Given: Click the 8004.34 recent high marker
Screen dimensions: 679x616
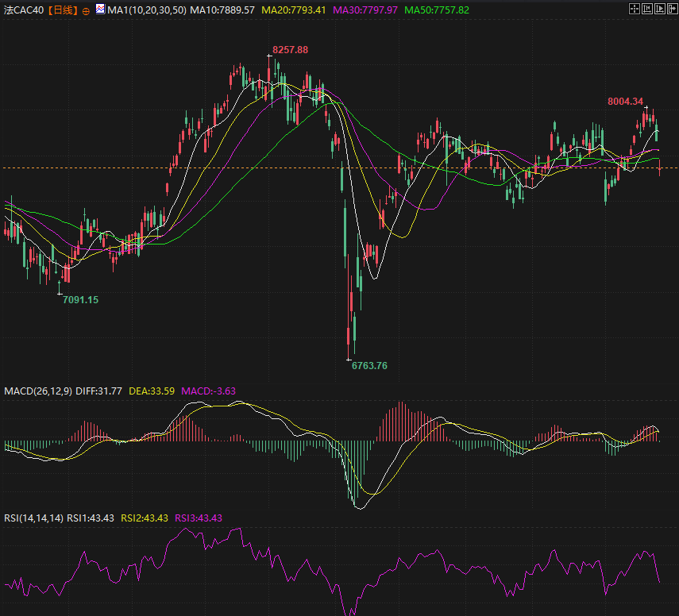Looking at the screenshot, I should click(625, 102).
